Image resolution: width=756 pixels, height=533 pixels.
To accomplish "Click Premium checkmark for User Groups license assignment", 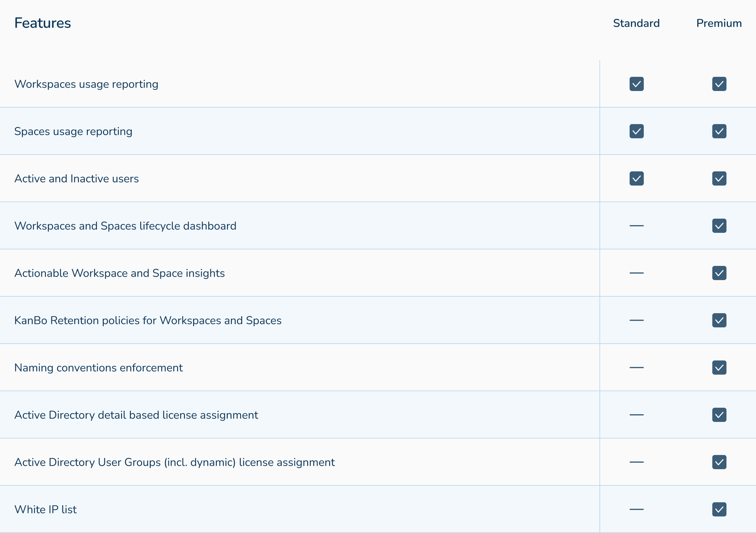I will click(x=719, y=462).
